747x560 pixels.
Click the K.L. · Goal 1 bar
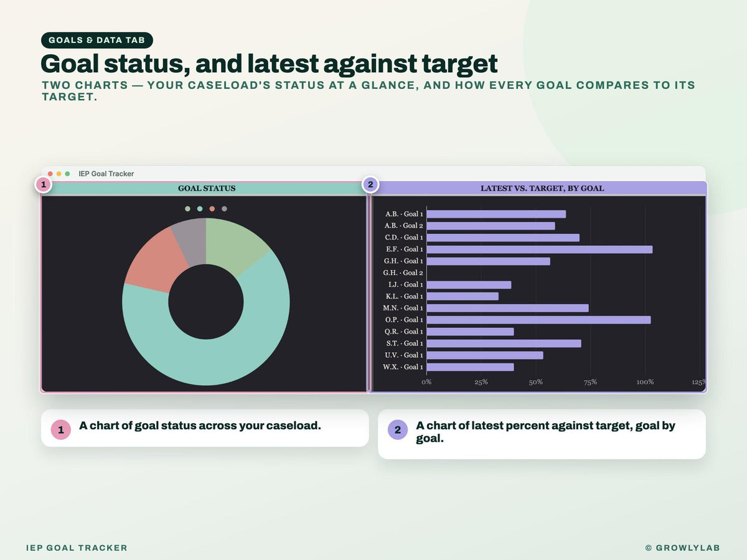click(463, 296)
